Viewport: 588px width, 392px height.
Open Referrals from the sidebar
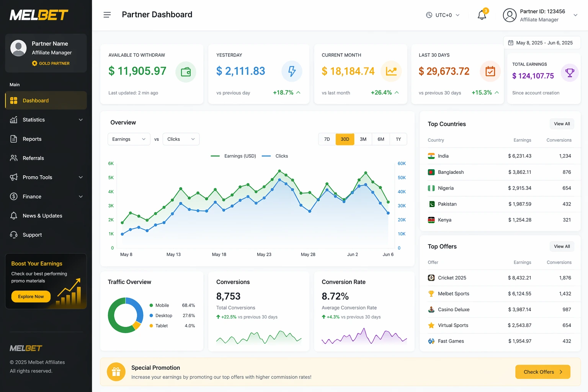(46, 158)
